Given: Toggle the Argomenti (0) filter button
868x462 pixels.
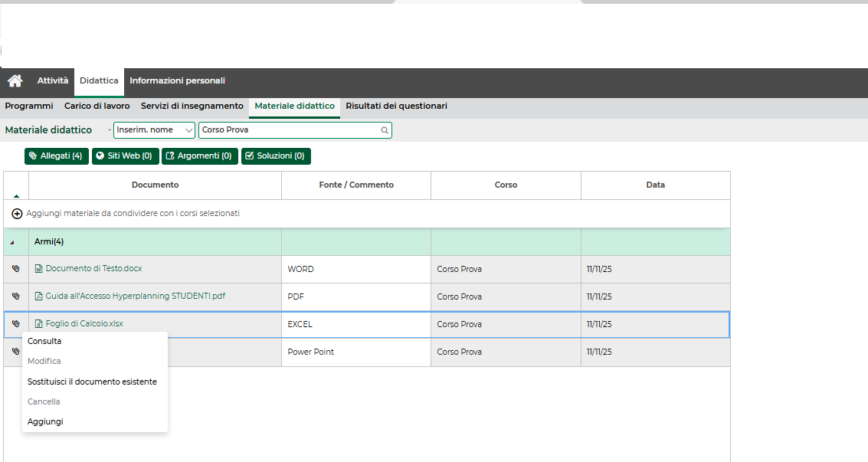Looking at the screenshot, I should pyautogui.click(x=199, y=156).
